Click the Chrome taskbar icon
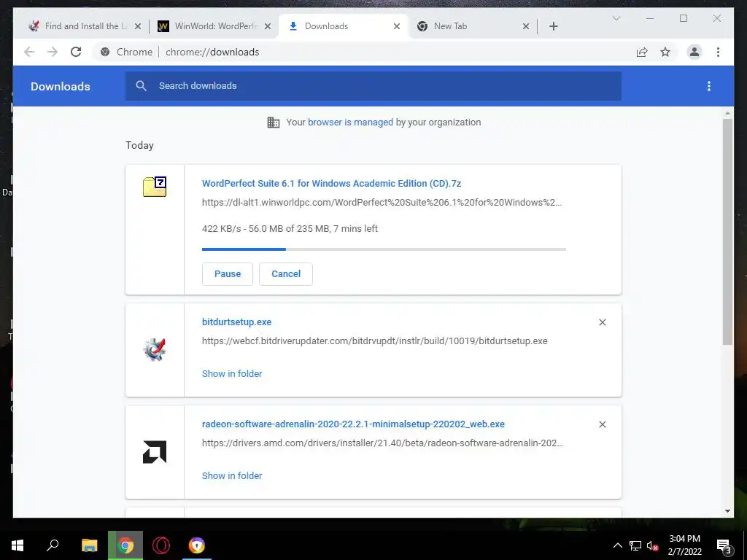Screen dimensions: 747x560 point(125,545)
